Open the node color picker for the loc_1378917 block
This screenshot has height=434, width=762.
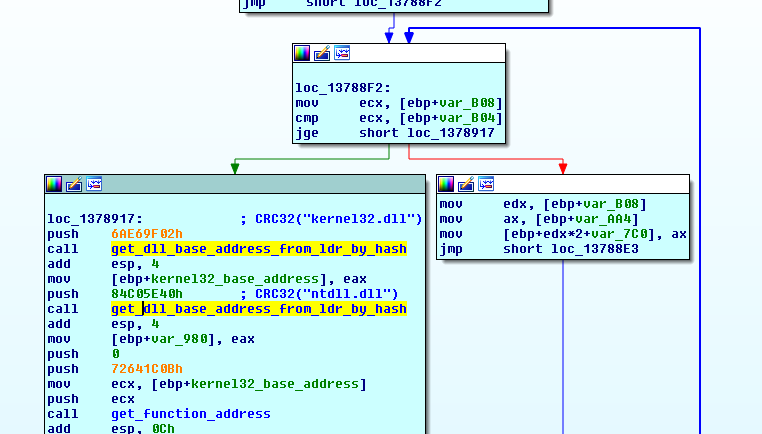(x=54, y=184)
